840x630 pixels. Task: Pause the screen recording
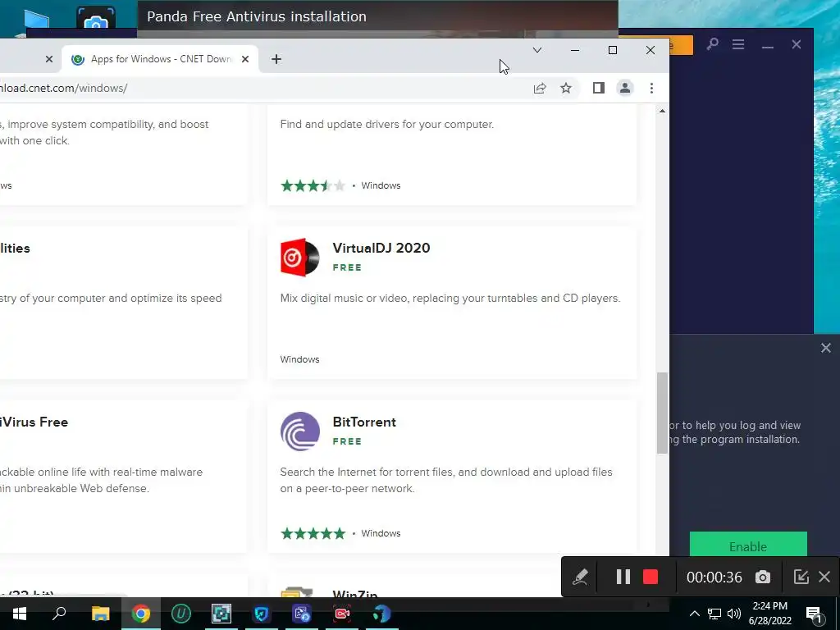point(623,577)
